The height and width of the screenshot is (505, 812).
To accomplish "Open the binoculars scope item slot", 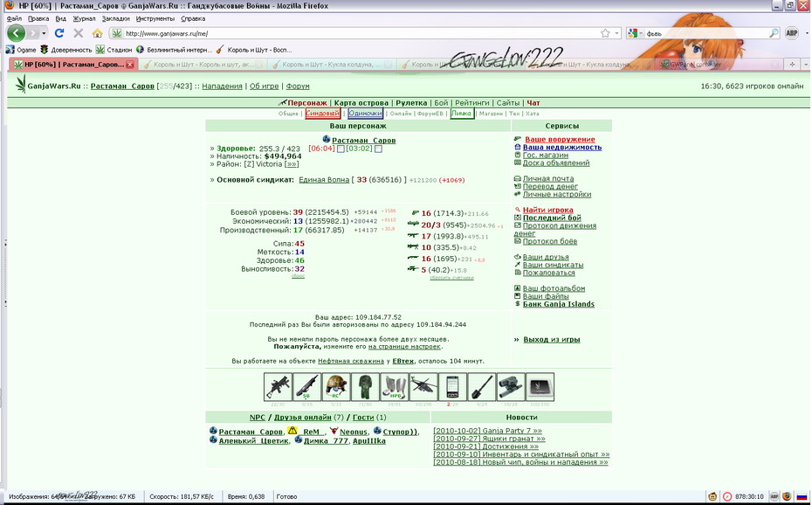I will pyautogui.click(x=511, y=387).
